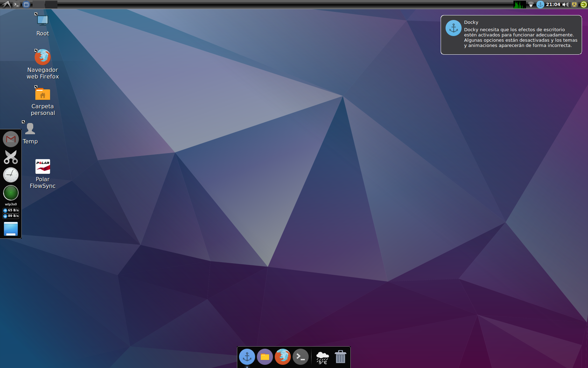Launch Polar FlowSync from the desktop
This screenshot has height=368, width=588.
tap(42, 166)
